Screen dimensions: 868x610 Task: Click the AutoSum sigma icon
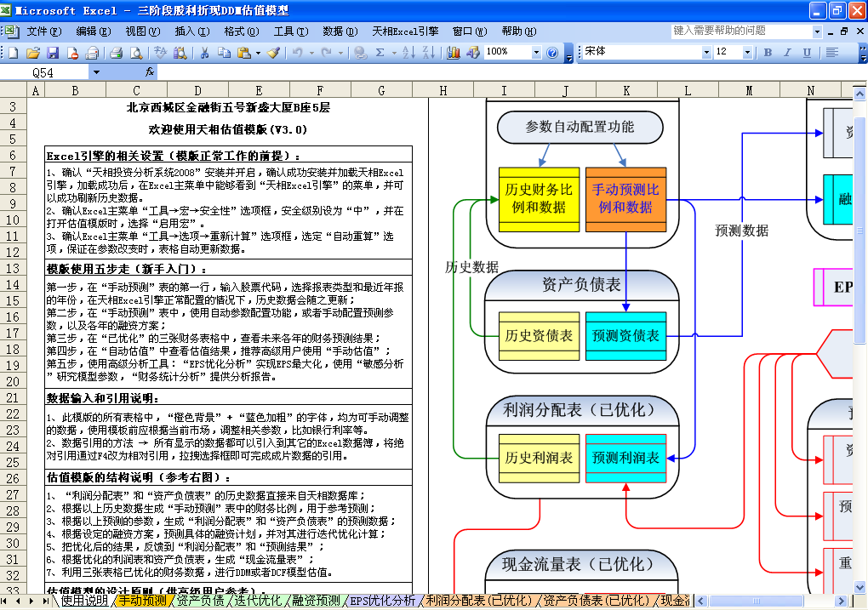pyautogui.click(x=380, y=53)
